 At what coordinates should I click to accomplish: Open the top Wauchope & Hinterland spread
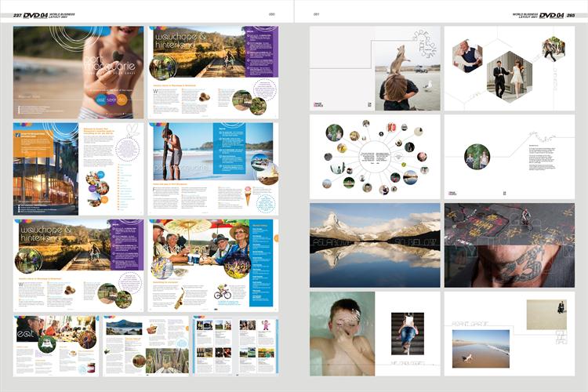(x=213, y=71)
